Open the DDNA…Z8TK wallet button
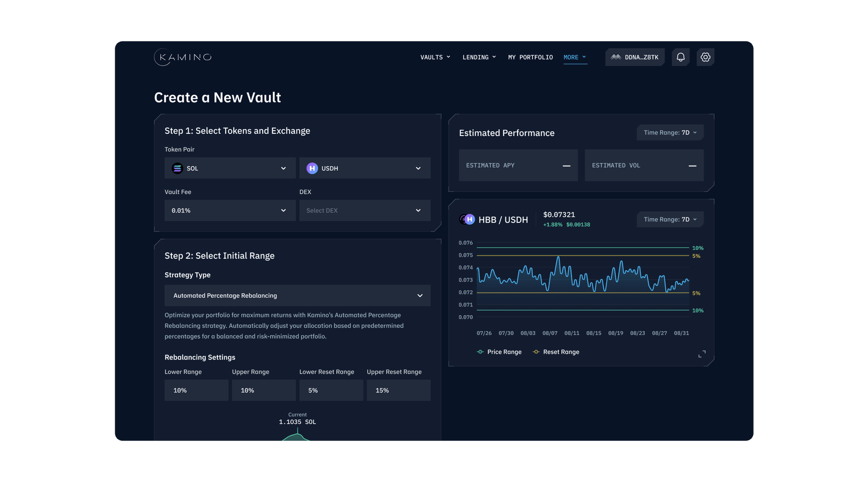 point(635,57)
